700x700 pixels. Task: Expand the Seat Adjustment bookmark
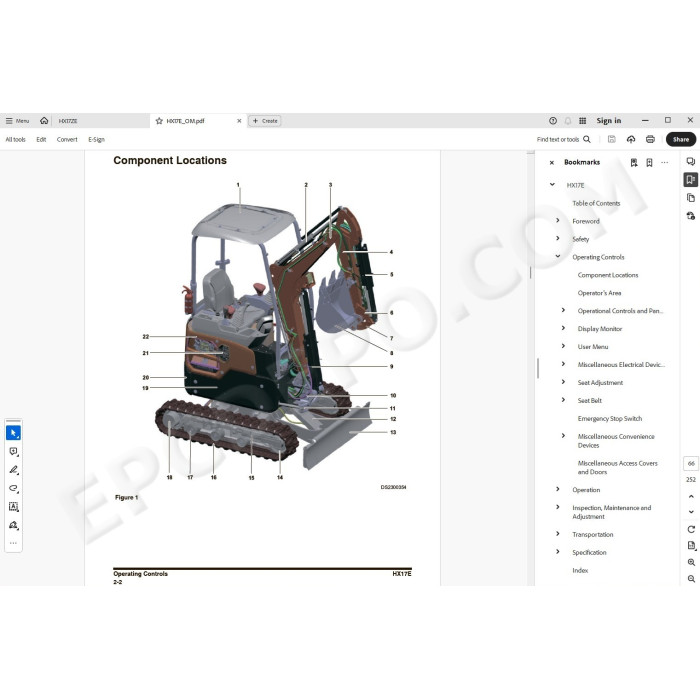tap(563, 382)
